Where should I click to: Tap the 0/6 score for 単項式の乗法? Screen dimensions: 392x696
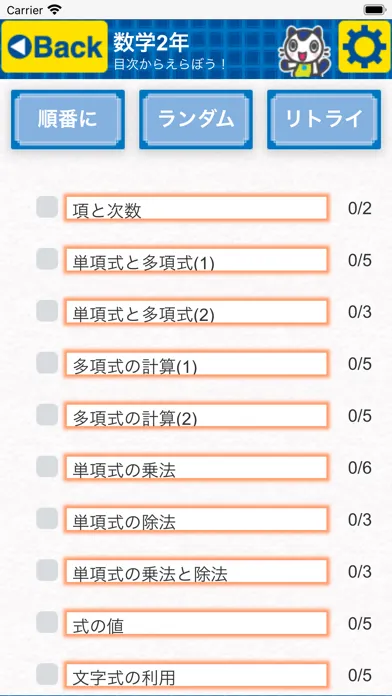(x=360, y=468)
